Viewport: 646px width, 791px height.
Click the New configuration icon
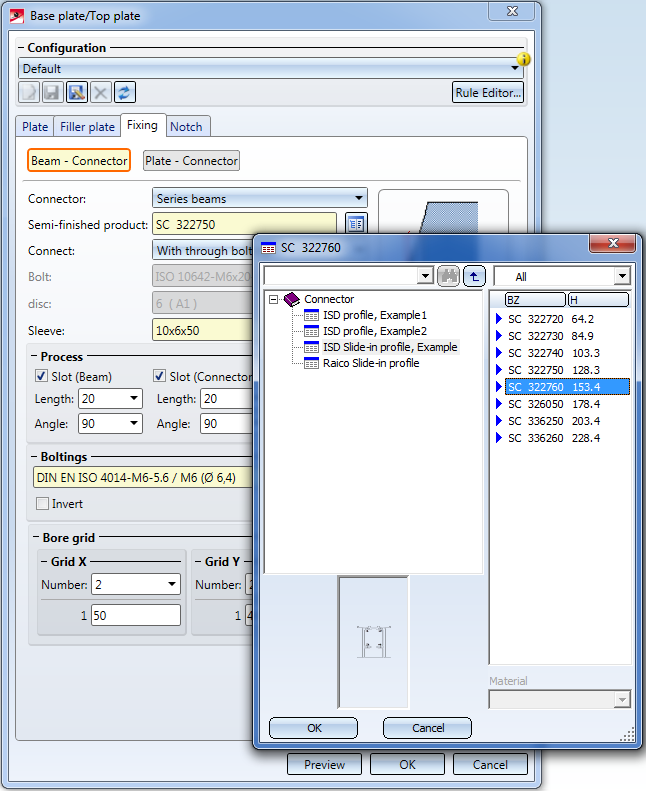[29, 92]
